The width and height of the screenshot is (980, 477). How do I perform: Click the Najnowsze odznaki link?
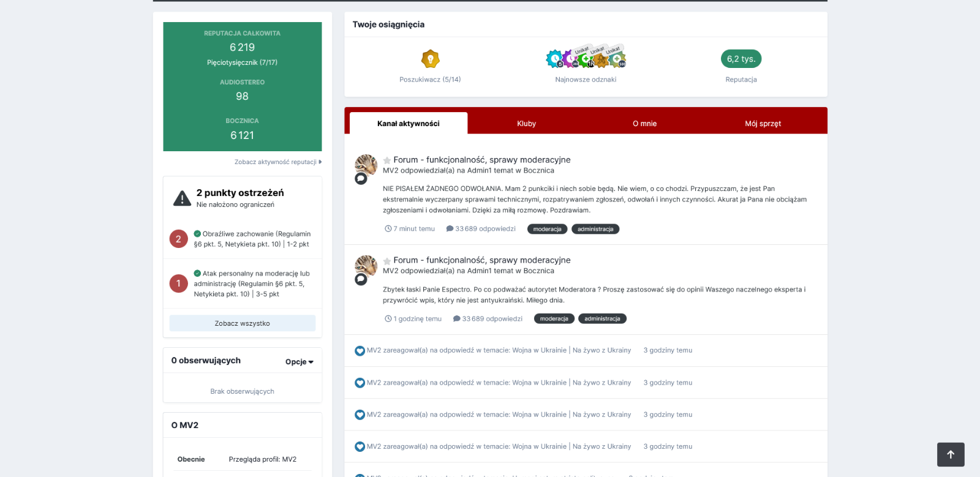(x=586, y=80)
